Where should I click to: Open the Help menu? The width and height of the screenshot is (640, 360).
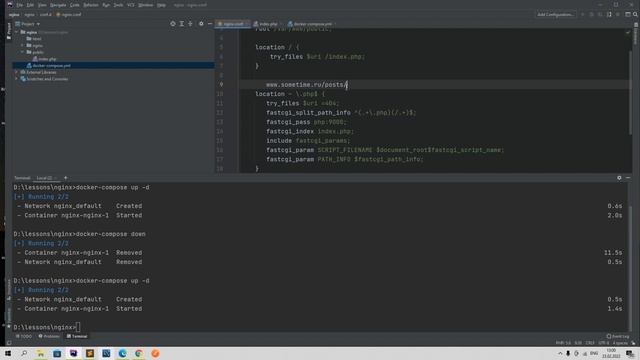pyautogui.click(x=161, y=5)
